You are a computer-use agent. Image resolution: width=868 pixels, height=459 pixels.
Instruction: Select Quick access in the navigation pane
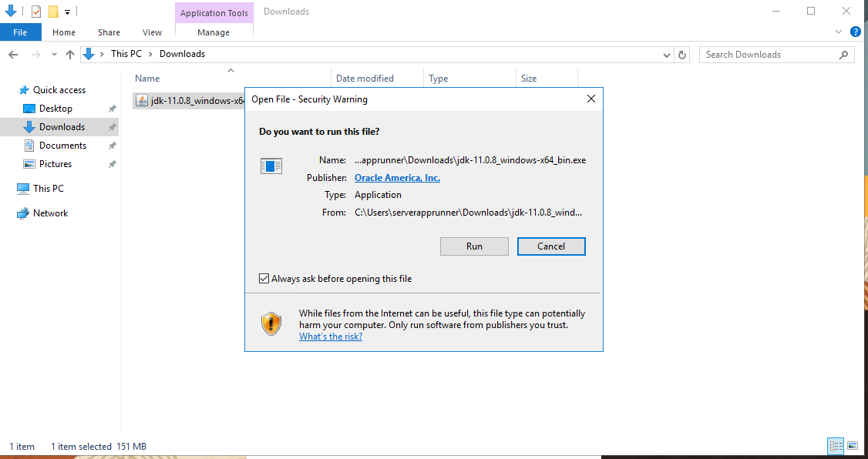(59, 89)
